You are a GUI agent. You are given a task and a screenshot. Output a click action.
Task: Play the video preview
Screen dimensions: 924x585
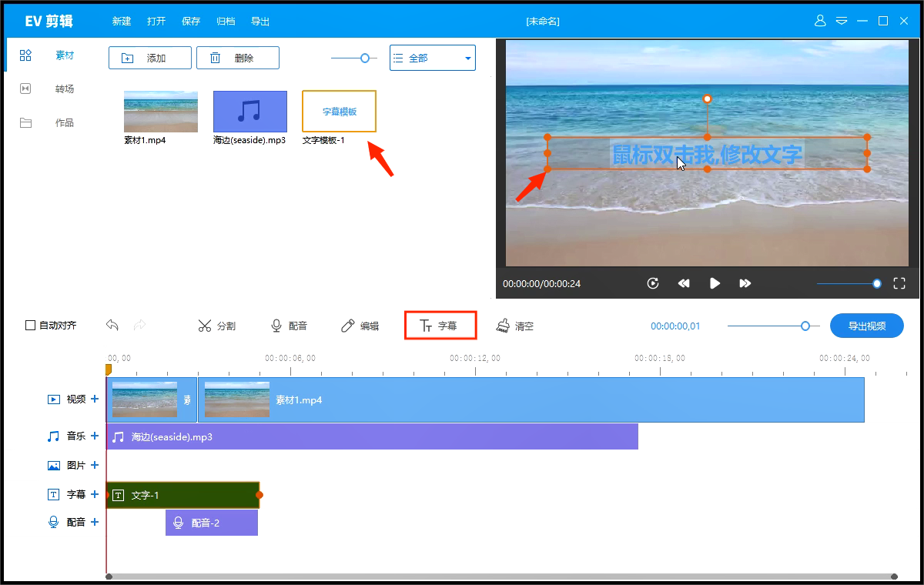[x=715, y=283]
